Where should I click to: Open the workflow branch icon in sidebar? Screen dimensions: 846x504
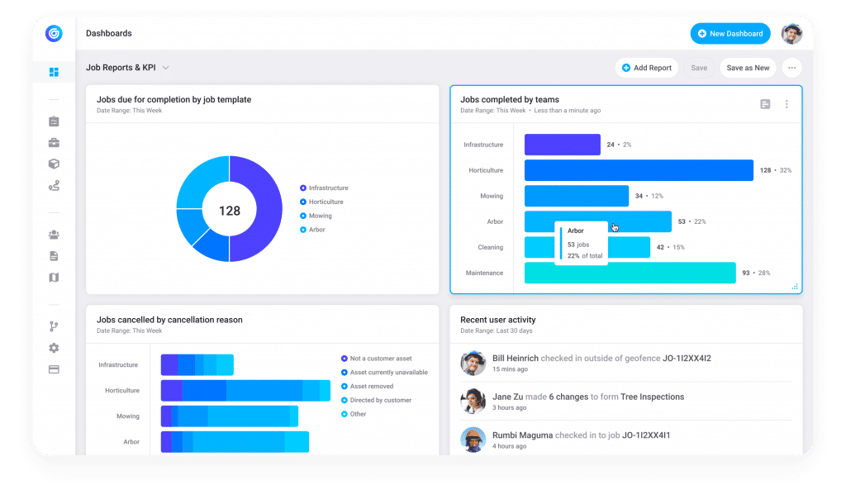click(54, 328)
